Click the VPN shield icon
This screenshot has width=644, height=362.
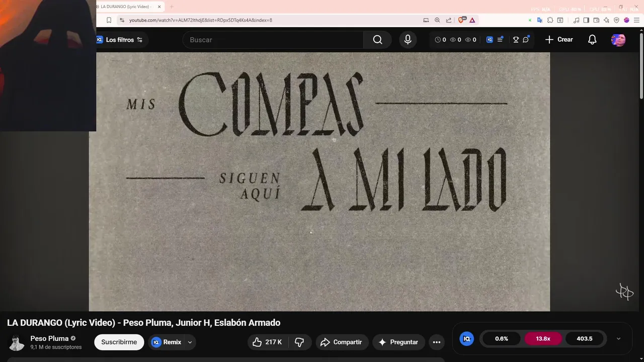(x=616, y=20)
